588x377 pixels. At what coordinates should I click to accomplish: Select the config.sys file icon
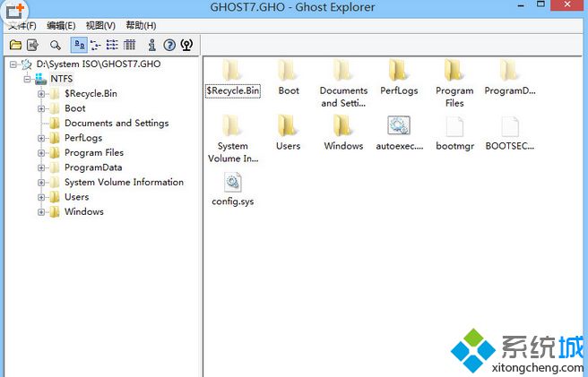pos(232,182)
